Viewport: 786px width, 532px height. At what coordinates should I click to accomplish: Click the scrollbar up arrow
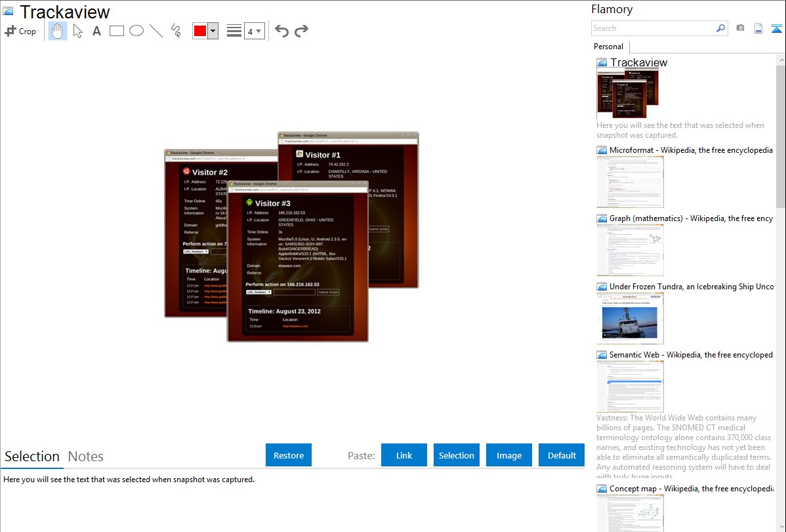(781, 59)
